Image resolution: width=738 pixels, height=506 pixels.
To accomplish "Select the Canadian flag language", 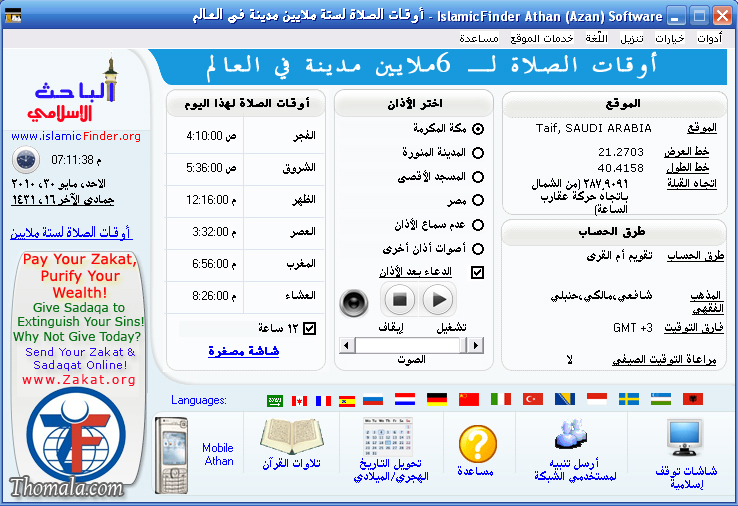I will 299,401.
